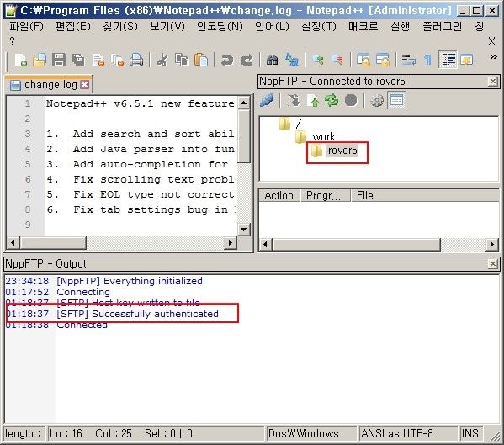Expand the toolbar overflow chevron

tap(493, 57)
